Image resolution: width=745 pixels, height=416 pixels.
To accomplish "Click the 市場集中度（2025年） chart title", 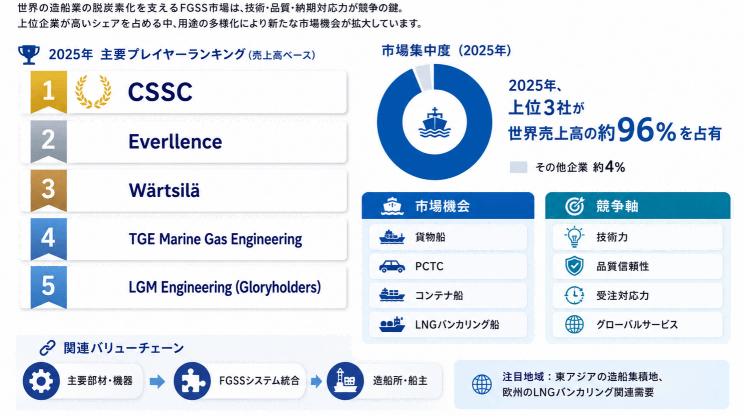I will point(446,50).
